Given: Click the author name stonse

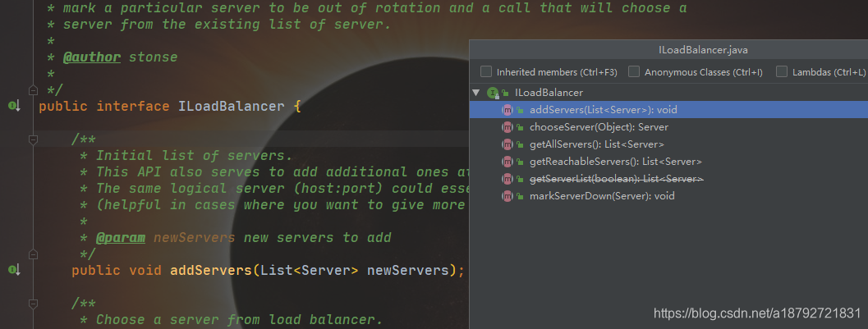Looking at the screenshot, I should [x=154, y=57].
